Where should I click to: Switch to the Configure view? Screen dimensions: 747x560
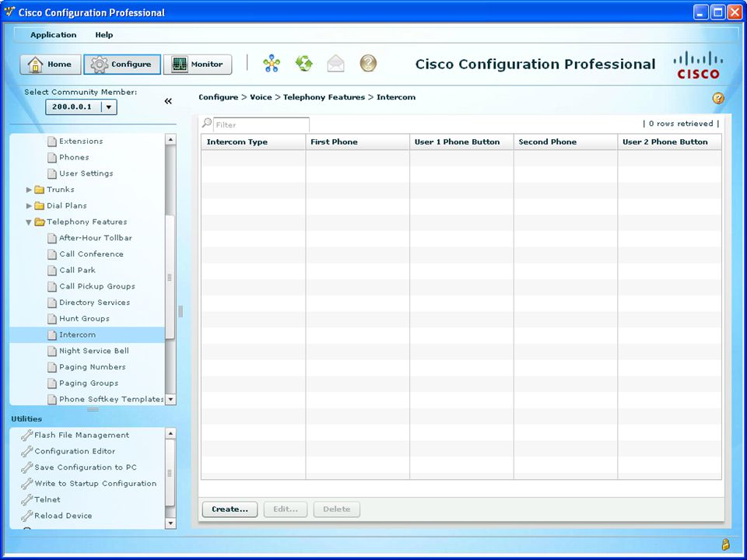pos(122,65)
